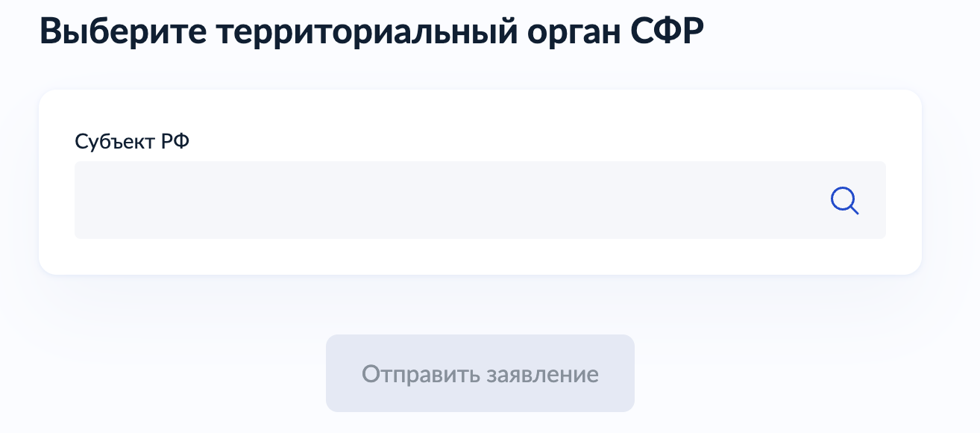
Task: Click the search icon in region field
Action: click(x=844, y=201)
